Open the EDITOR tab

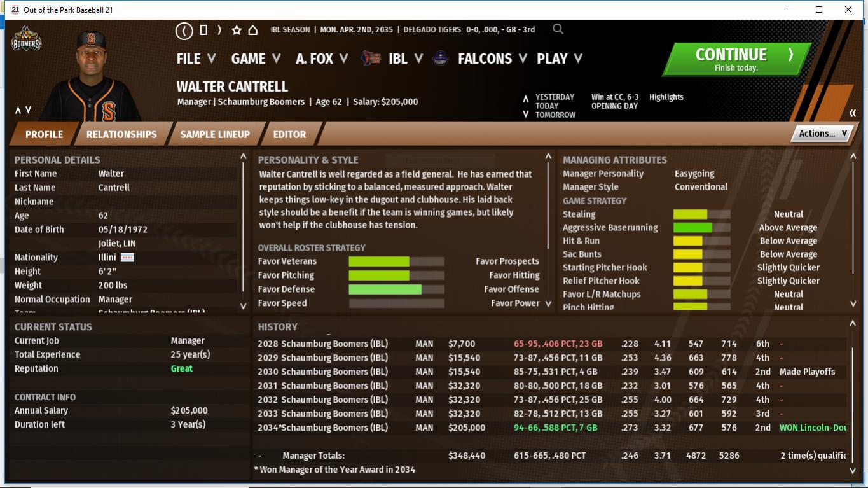[289, 134]
